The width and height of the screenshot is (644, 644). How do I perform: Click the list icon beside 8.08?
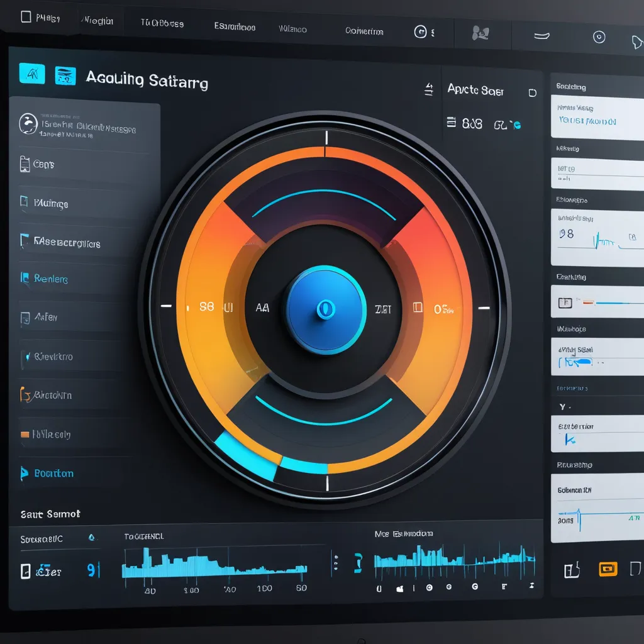(451, 122)
